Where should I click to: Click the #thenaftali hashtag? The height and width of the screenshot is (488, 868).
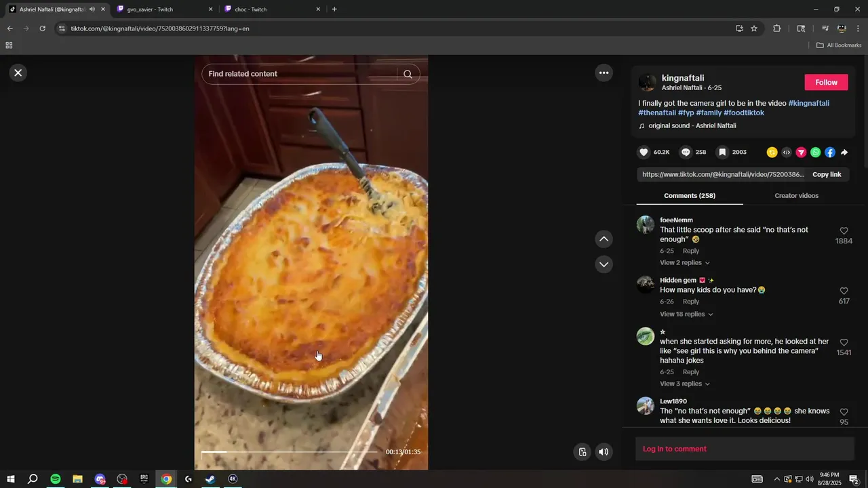[x=657, y=113]
